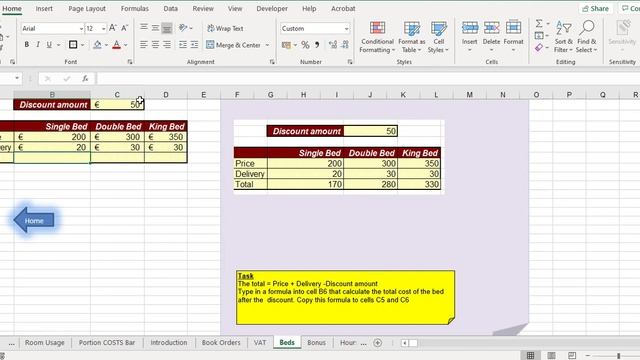Add a new sheet
Image resolution: width=640 pixels, height=360 pixels.
click(378, 343)
